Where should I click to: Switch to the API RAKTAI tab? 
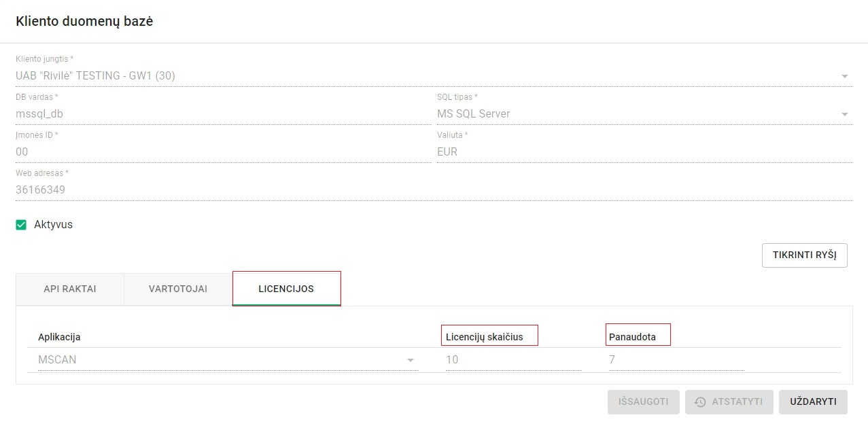tap(70, 289)
